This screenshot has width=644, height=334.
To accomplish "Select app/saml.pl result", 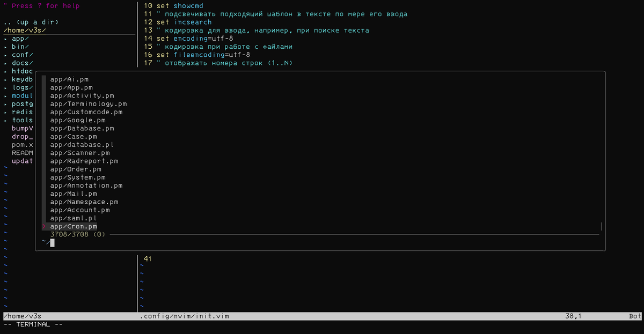I will [x=74, y=218].
